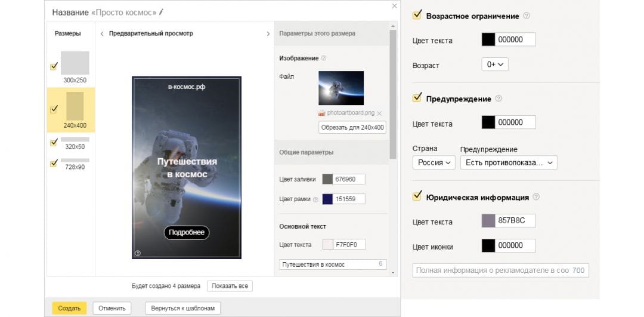Open the Предупреждение text dropdown

[x=509, y=162]
